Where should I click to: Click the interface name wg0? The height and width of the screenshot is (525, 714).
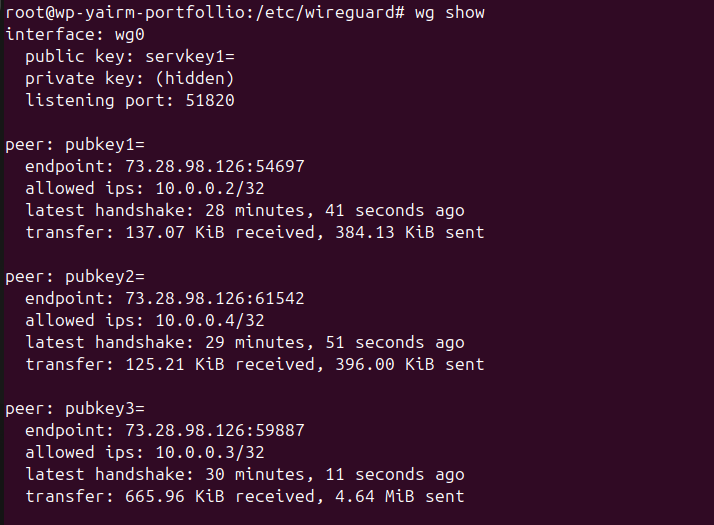tap(130, 35)
